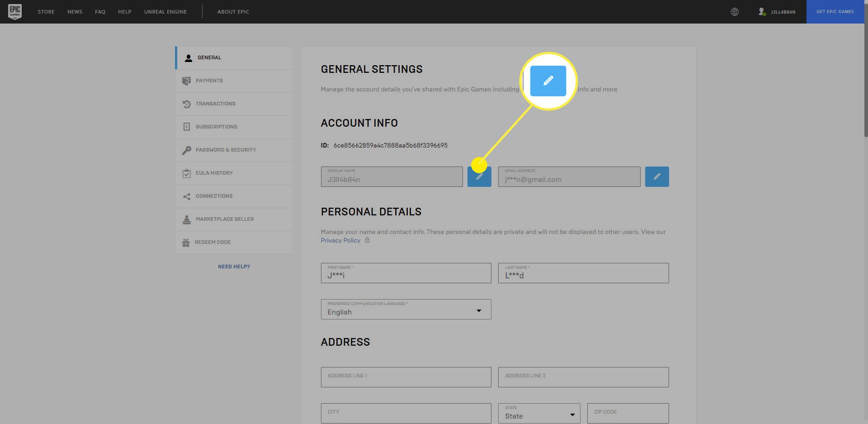Viewport: 868px width, 424px height.
Task: Go to Unreal Engine page
Action: 165,12
